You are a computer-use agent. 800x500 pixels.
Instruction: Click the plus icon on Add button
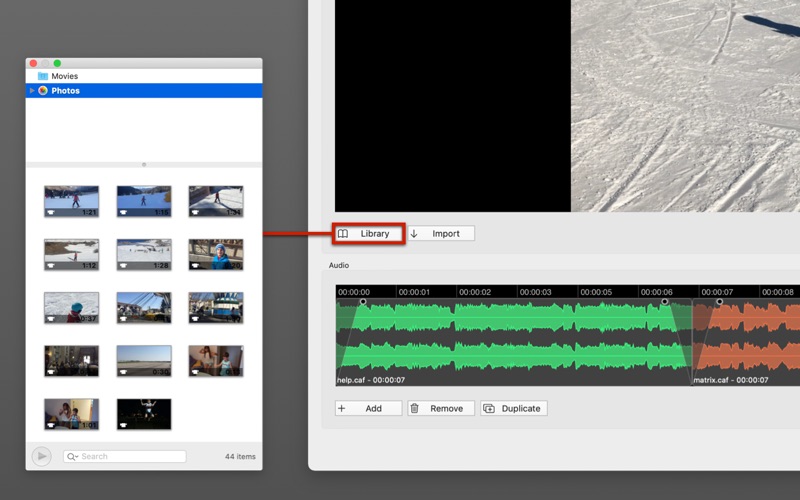coord(342,408)
